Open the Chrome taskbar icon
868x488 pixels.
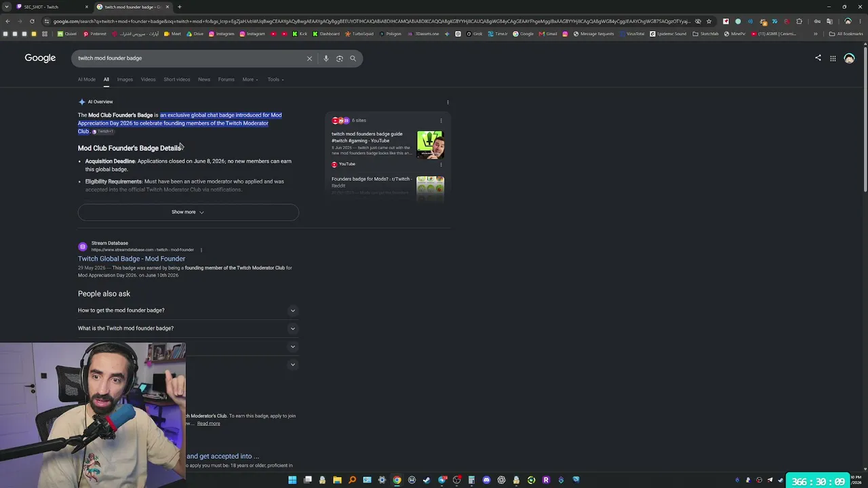click(397, 480)
